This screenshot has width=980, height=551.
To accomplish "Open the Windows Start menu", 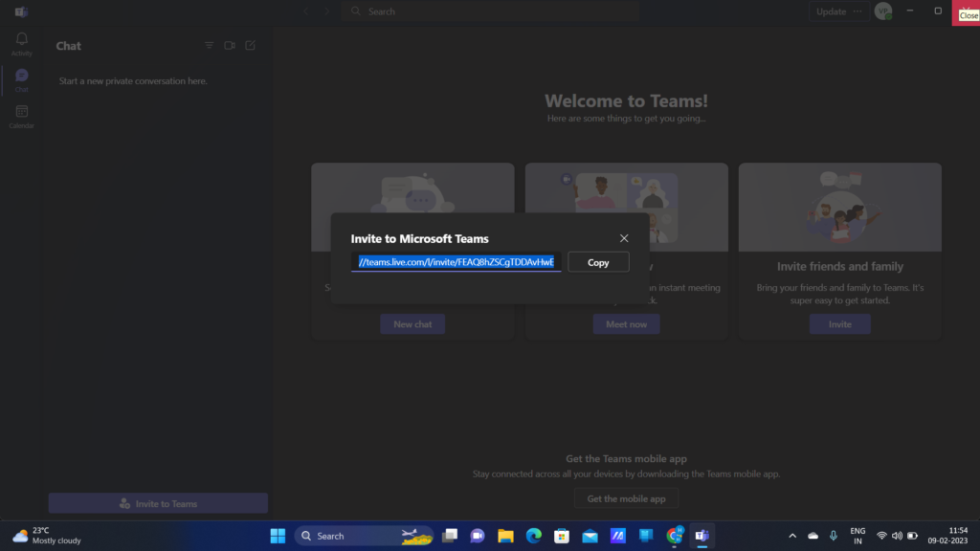I will (x=278, y=536).
